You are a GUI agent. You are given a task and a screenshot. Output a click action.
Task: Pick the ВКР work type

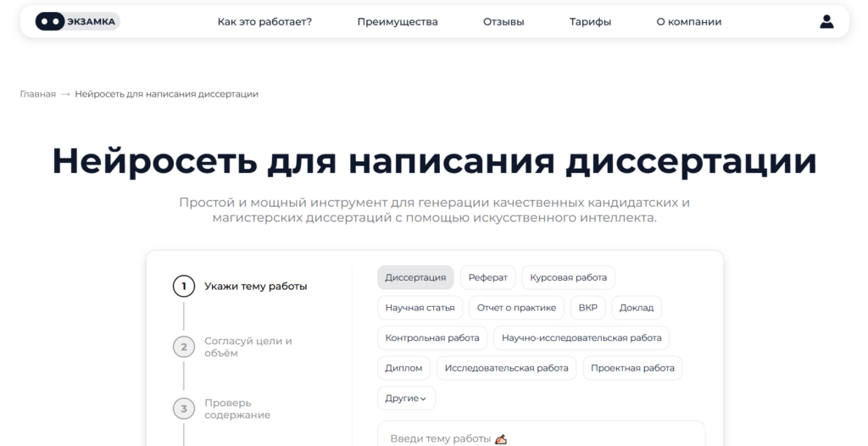[x=588, y=308]
